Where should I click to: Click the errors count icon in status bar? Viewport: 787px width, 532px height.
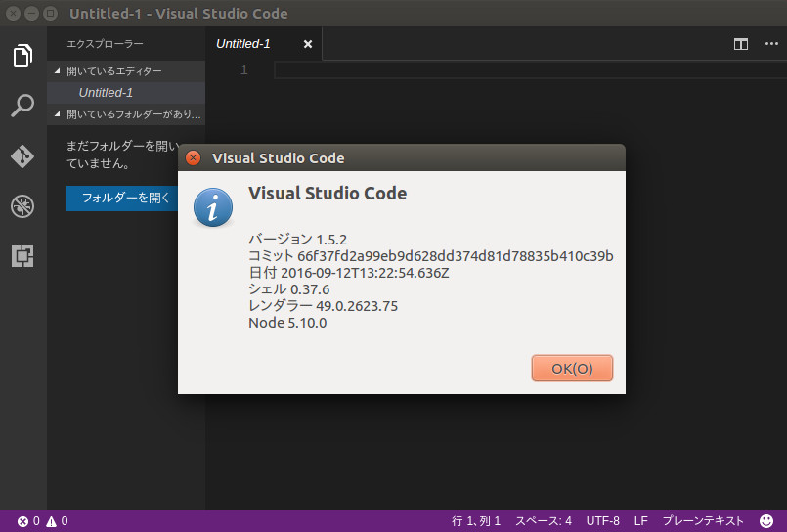pyautogui.click(x=22, y=521)
